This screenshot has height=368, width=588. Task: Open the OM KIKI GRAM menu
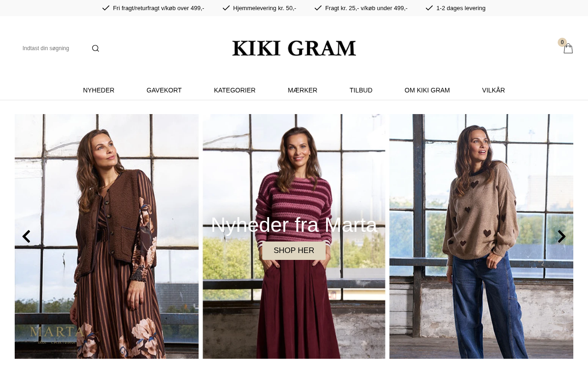pyautogui.click(x=427, y=90)
